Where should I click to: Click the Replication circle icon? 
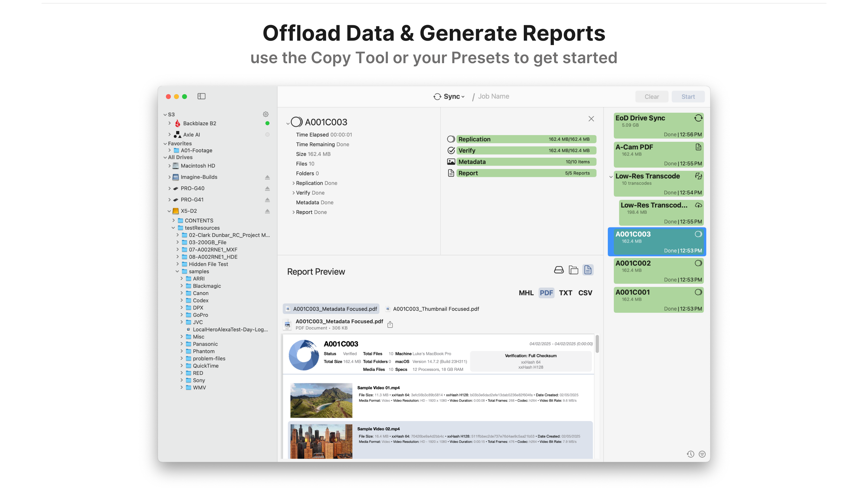click(x=451, y=139)
